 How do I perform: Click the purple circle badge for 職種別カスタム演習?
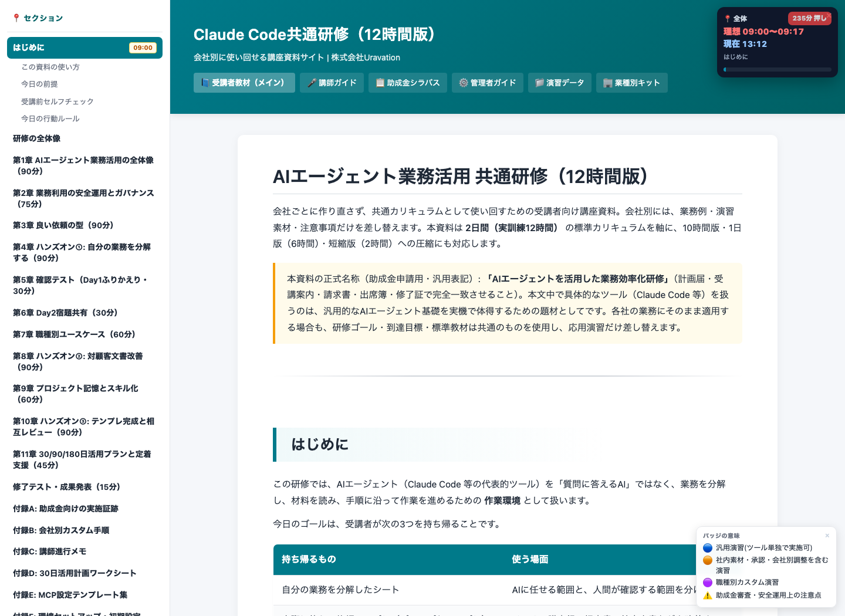tap(708, 583)
